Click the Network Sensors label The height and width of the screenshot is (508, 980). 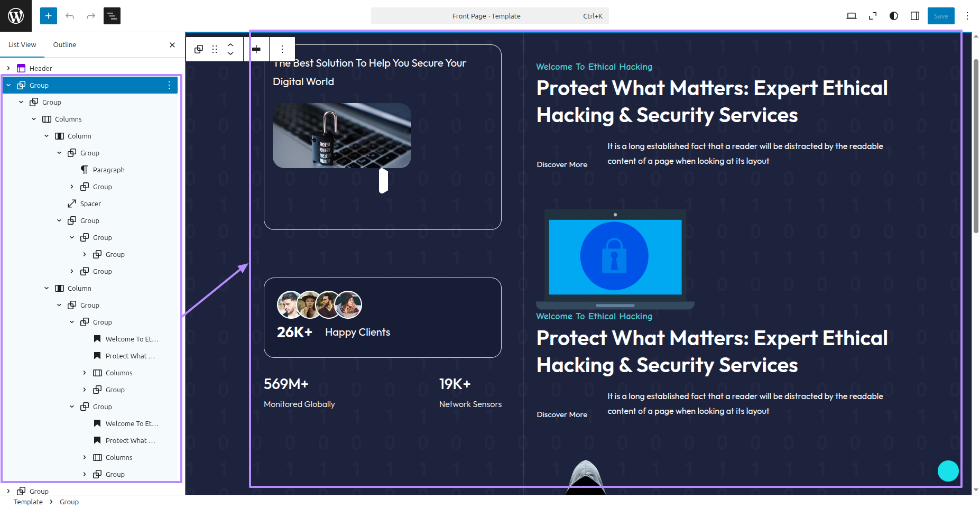[470, 404]
